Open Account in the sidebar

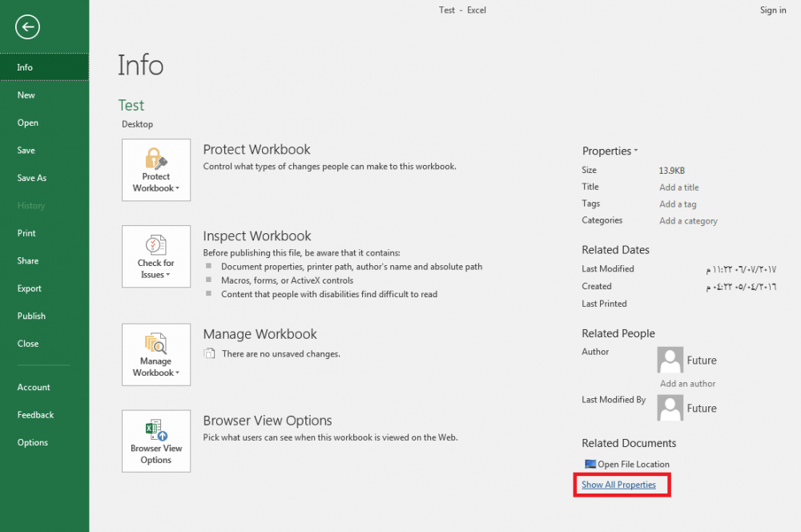pos(44,387)
